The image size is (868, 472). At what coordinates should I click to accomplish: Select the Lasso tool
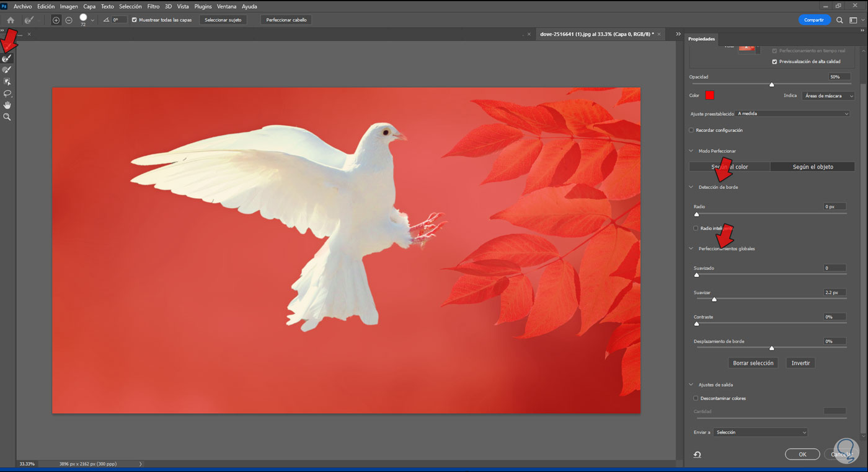point(7,94)
